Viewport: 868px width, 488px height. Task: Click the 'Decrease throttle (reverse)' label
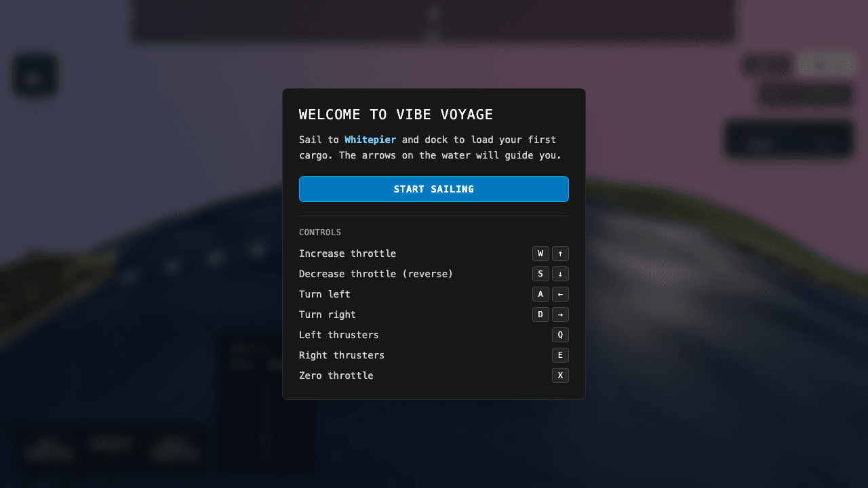376,274
